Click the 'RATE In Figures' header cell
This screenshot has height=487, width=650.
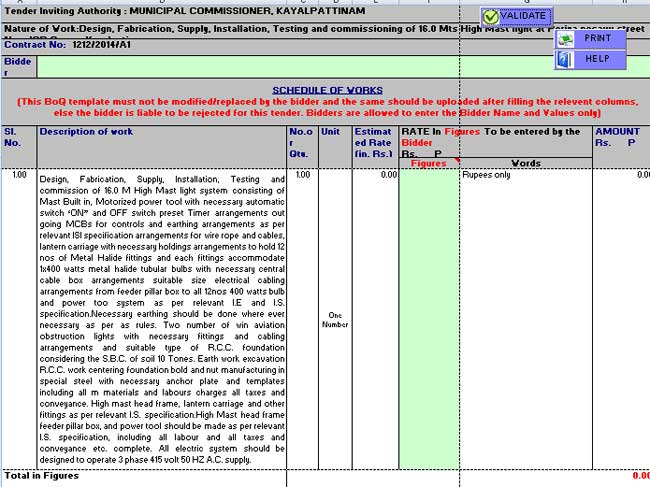click(x=496, y=142)
